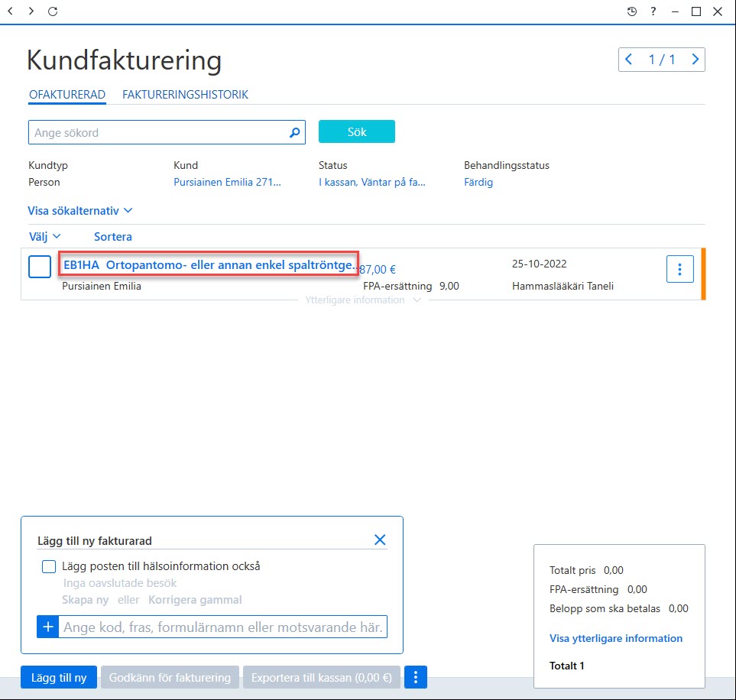Open the blue three-dot menu in the bottom bar
736x700 pixels.
(x=416, y=677)
